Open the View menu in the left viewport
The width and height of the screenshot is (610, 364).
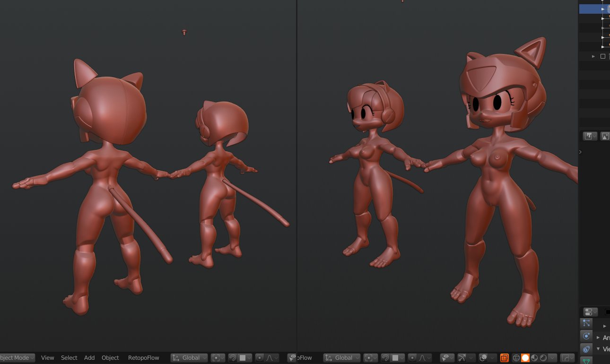pos(47,358)
